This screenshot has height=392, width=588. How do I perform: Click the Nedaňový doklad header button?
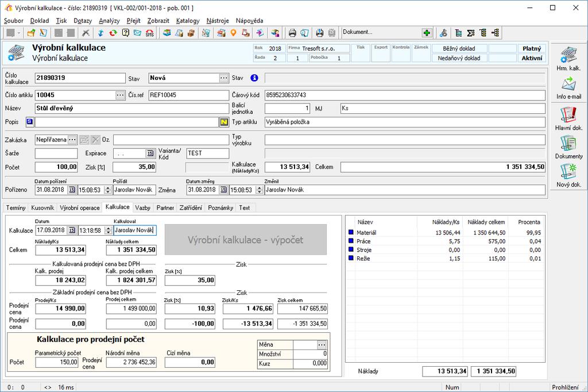coord(459,58)
